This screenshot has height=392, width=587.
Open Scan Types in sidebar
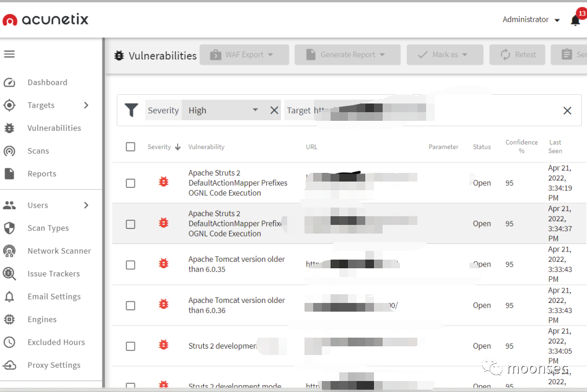click(48, 228)
